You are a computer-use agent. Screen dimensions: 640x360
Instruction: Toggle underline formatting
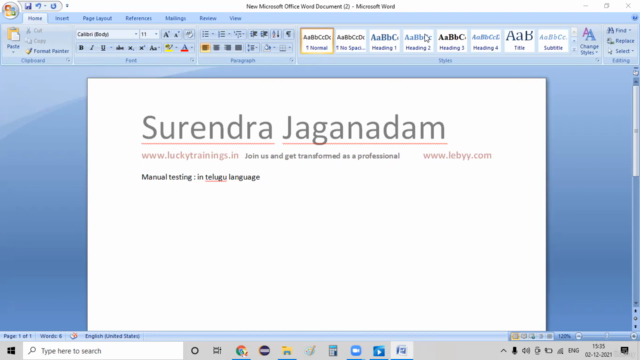tap(103, 48)
